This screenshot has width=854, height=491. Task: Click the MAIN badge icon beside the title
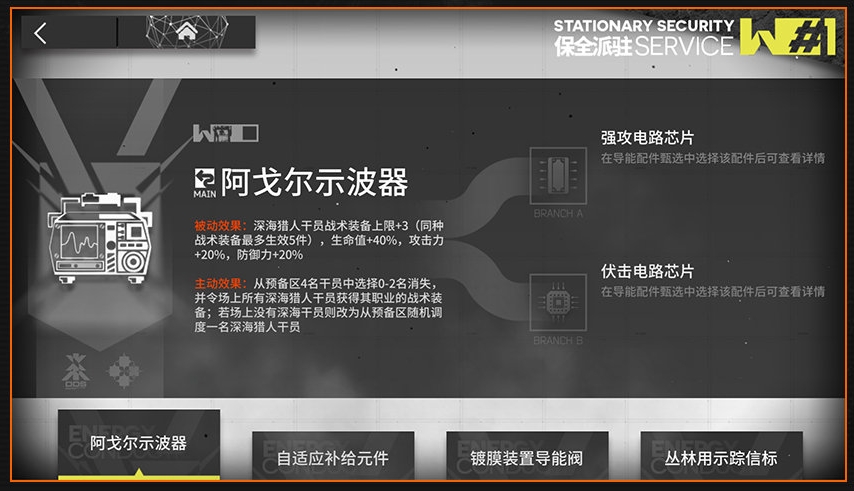coord(205,181)
